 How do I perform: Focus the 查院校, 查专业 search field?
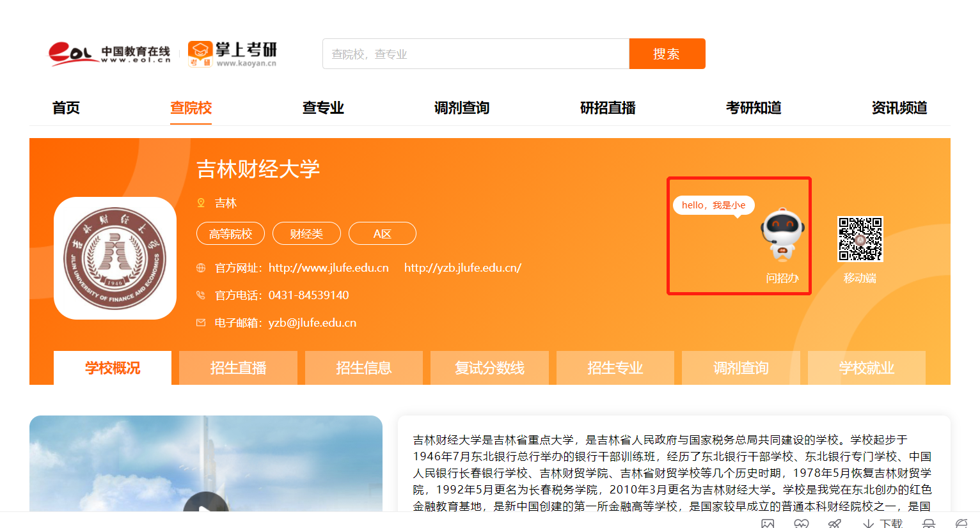[x=476, y=54]
